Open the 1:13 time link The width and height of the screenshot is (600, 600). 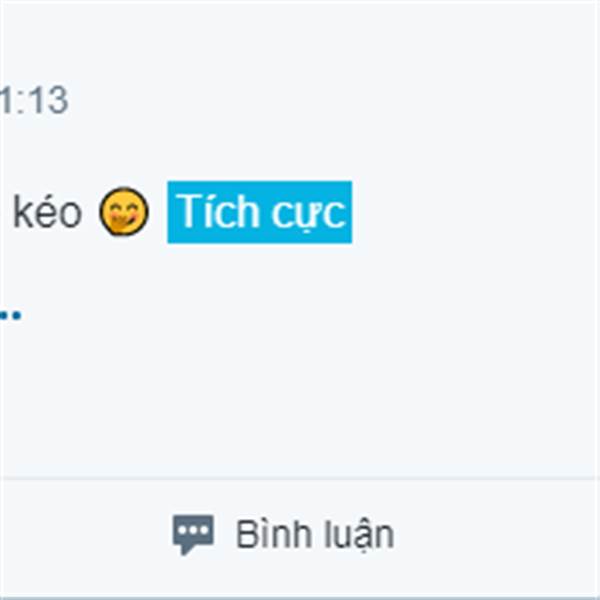click(34, 100)
